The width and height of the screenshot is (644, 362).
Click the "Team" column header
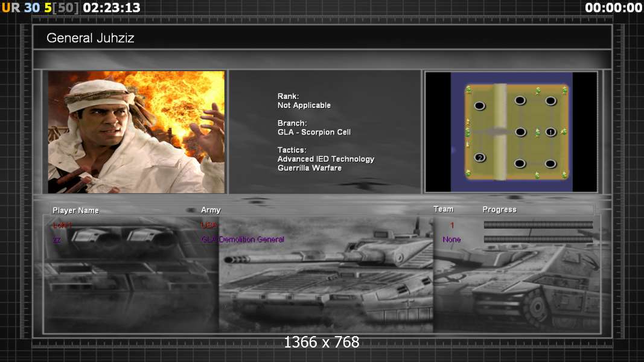pyautogui.click(x=444, y=209)
